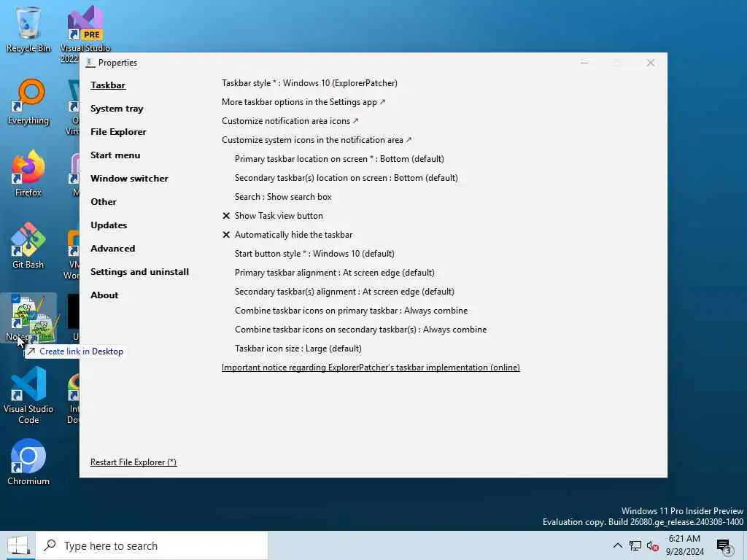Image resolution: width=747 pixels, height=560 pixels.
Task: Select the Chromium desktop icon
Action: coord(28,462)
